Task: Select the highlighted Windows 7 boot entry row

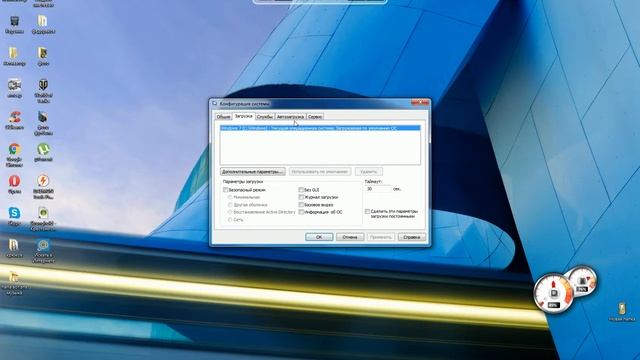Action: click(320, 128)
